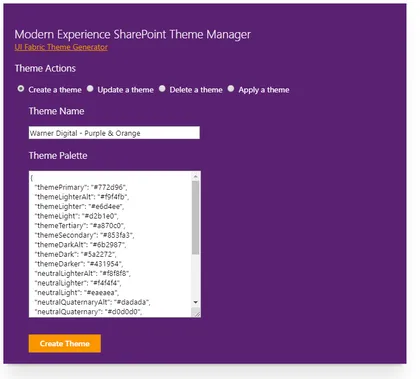420x379 pixels.
Task: Click the "themeTertiary" line in palette
Action: tap(80, 226)
